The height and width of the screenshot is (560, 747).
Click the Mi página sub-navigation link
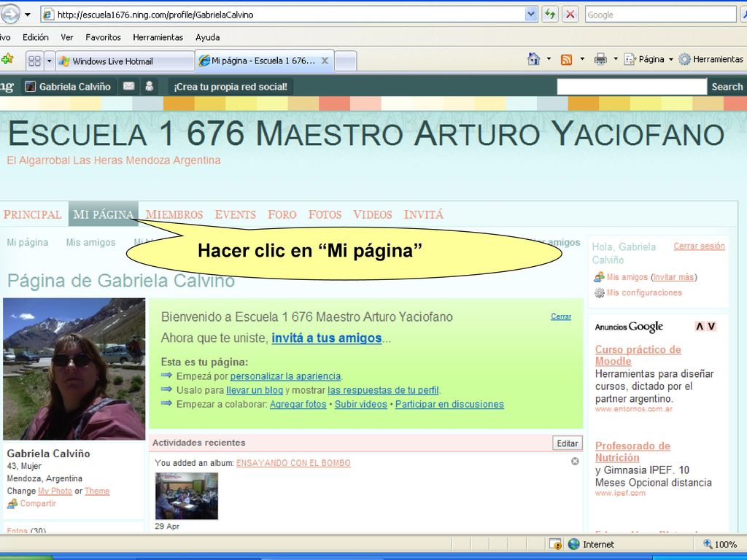point(27,242)
